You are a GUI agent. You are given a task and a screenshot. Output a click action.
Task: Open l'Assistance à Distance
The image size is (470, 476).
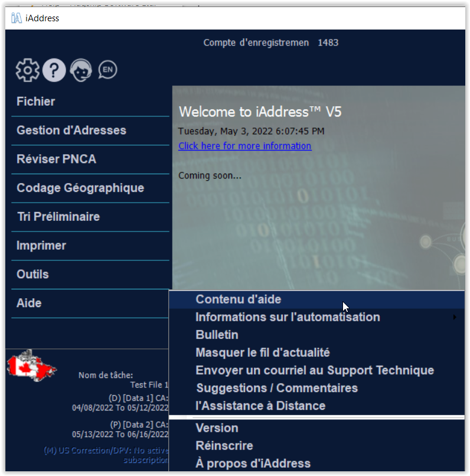(x=316, y=406)
